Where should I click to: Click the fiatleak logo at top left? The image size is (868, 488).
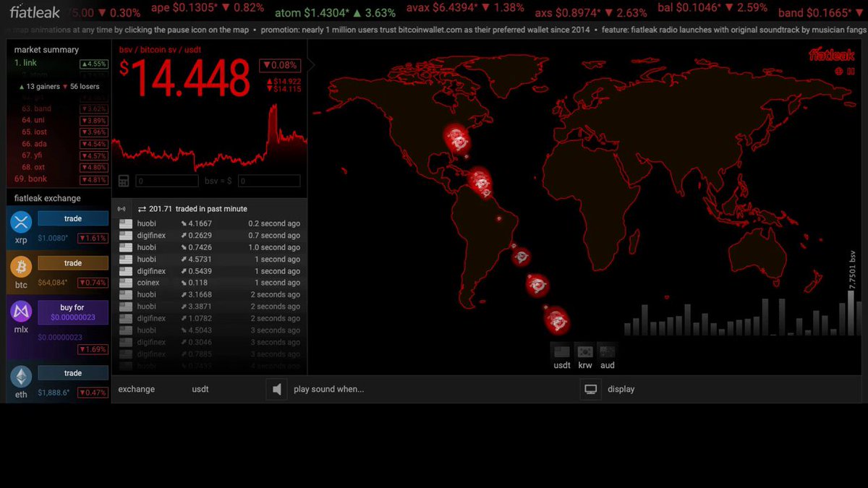pyautogui.click(x=35, y=12)
